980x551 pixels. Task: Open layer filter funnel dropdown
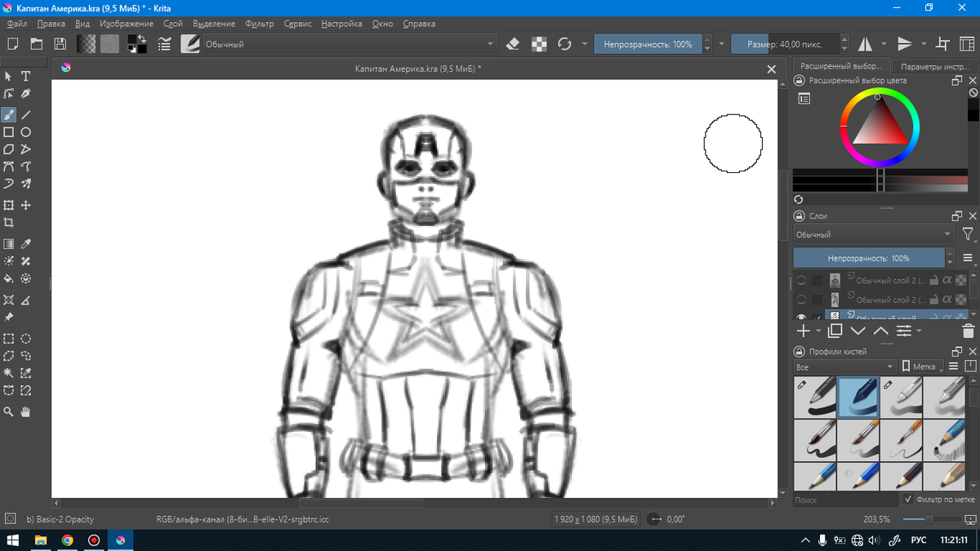click(968, 234)
